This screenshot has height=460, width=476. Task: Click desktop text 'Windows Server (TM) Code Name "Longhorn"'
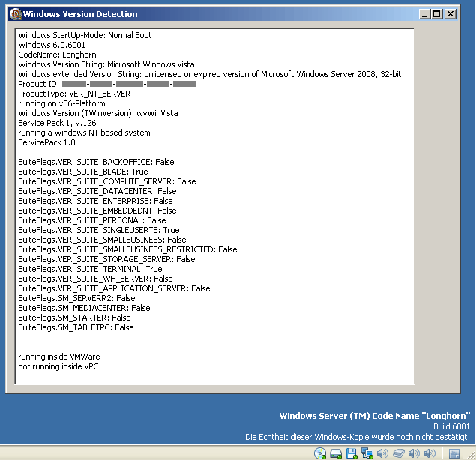[x=375, y=416]
